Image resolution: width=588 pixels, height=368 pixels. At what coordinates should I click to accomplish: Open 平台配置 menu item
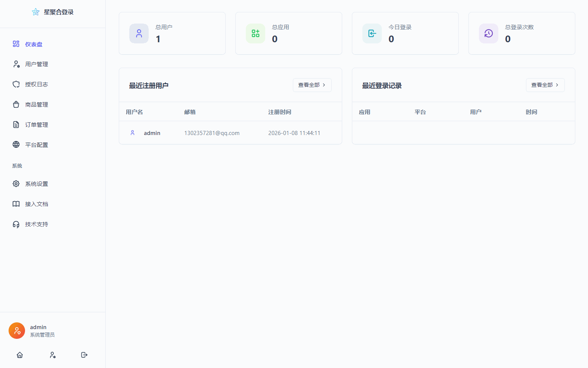[36, 145]
